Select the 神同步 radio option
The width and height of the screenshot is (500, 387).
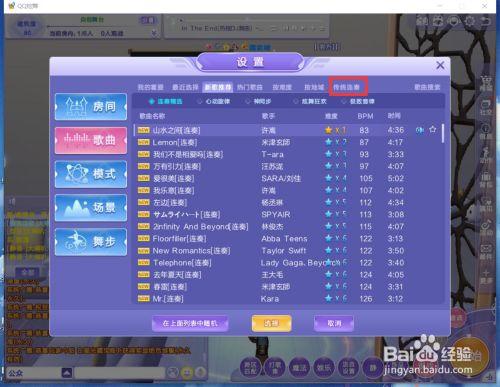point(258,101)
